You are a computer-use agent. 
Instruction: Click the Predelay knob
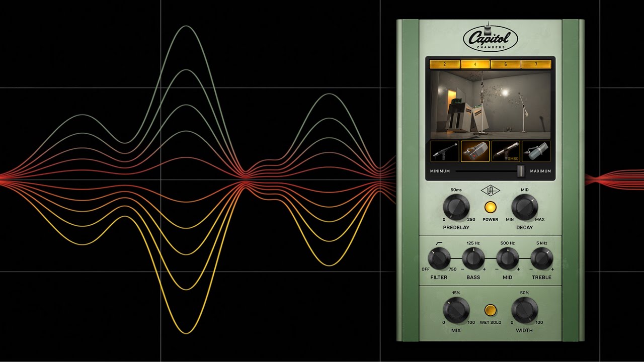[x=456, y=207]
